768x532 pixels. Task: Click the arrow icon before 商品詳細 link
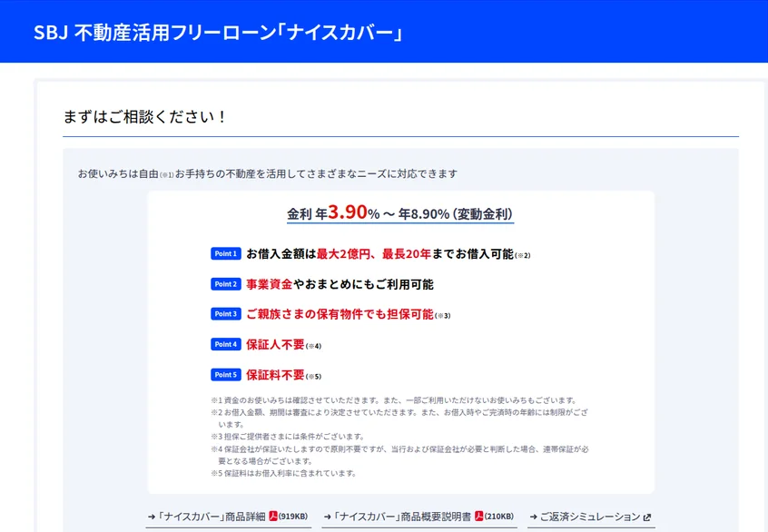[x=152, y=517]
